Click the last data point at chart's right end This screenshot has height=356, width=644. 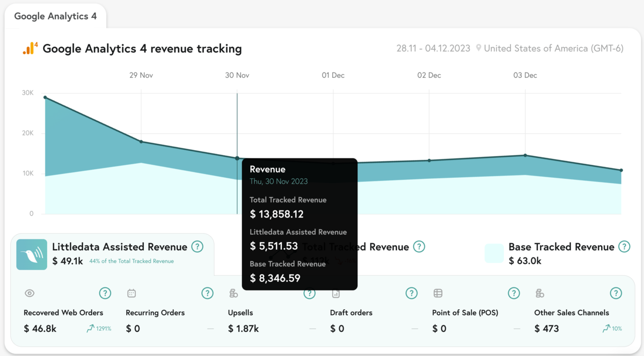(621, 170)
